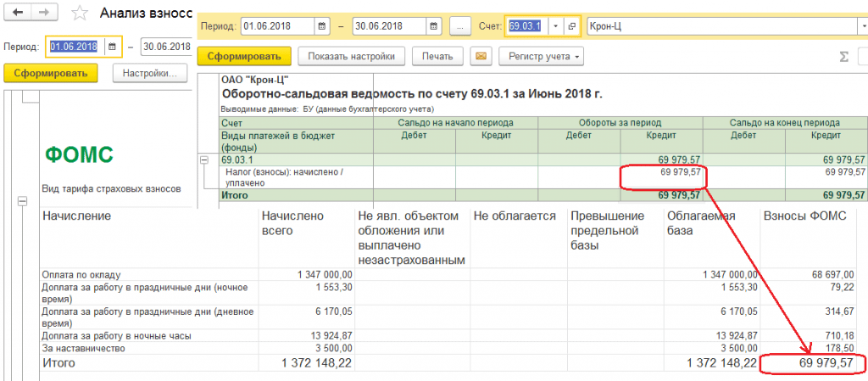Open calendar for 01.06.2018 in left panel
This screenshot has height=381, width=868.
(x=112, y=46)
